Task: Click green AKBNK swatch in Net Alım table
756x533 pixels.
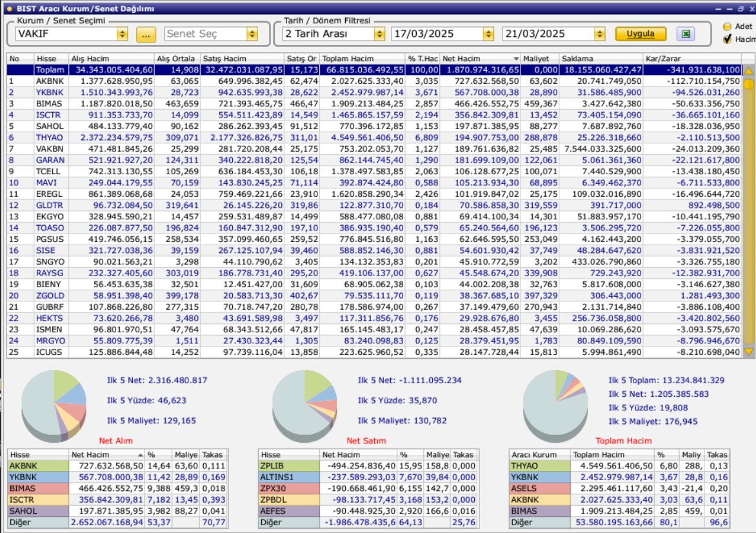Action: (38, 466)
